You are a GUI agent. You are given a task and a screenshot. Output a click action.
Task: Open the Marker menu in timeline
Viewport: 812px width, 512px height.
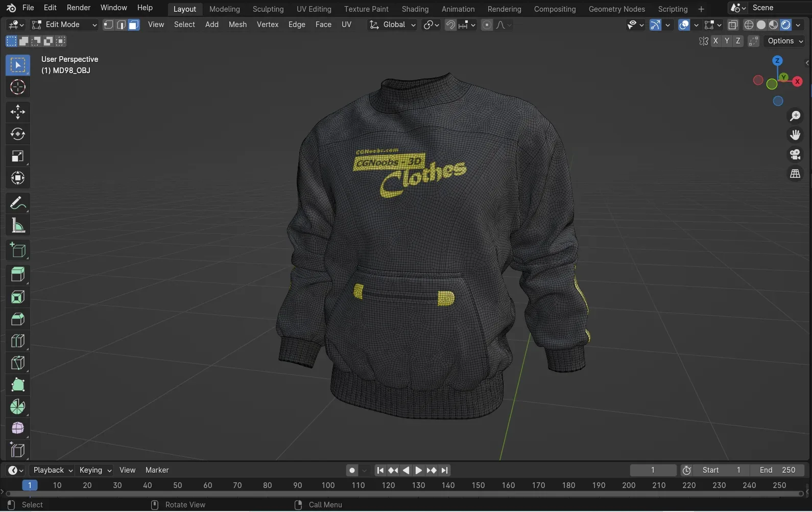point(157,470)
